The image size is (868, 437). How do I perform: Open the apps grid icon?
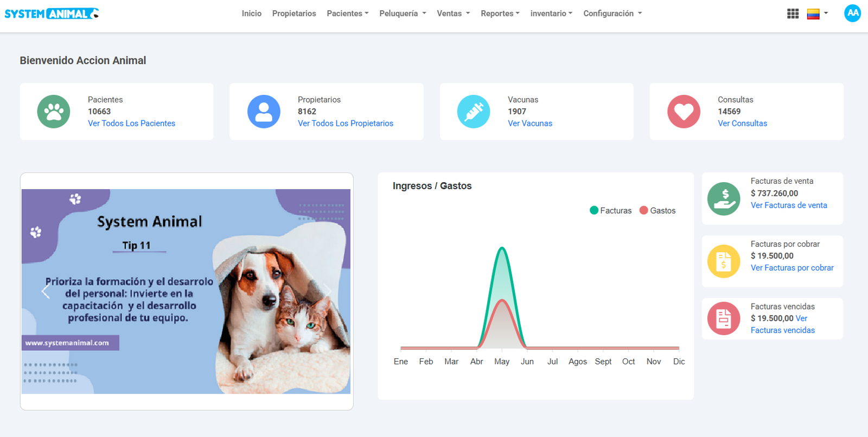point(793,14)
